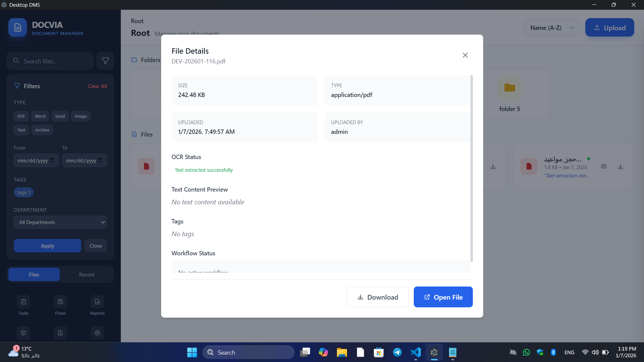644x362 pixels.
Task: Clear all filters with Clear All
Action: point(97,86)
